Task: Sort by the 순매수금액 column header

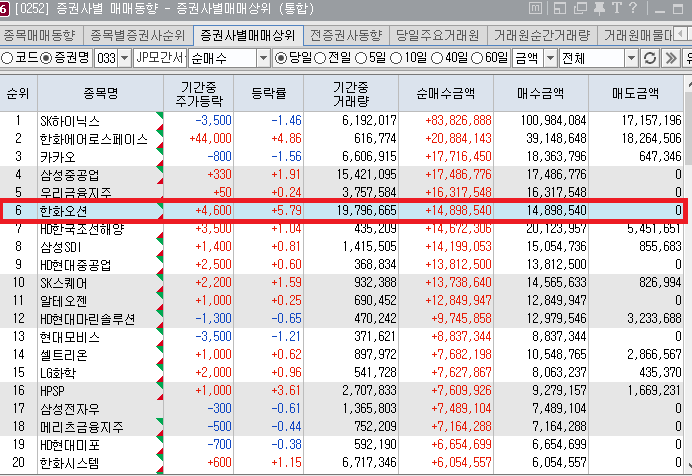Action: coord(446,93)
